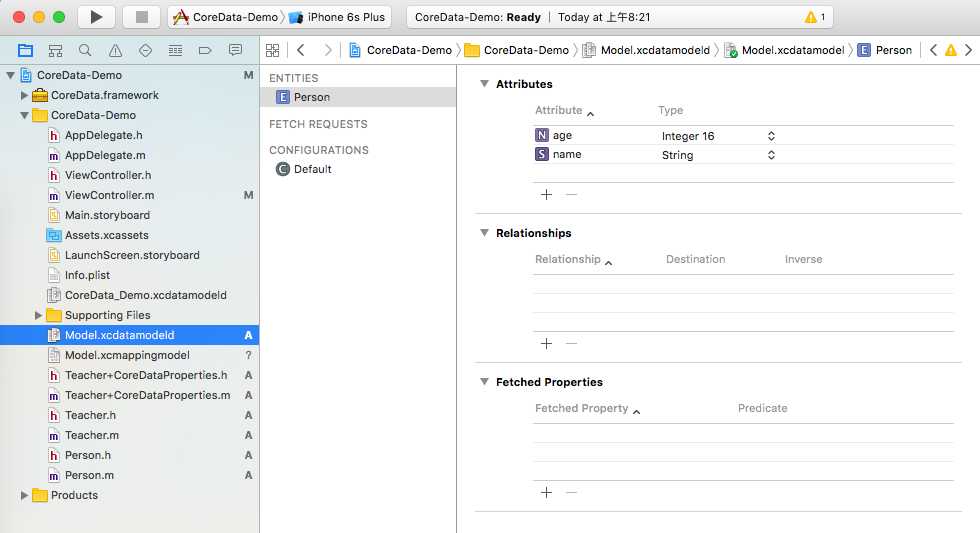Viewport: 980px width, 533px height.
Task: Run the project with Play button
Action: [96, 17]
